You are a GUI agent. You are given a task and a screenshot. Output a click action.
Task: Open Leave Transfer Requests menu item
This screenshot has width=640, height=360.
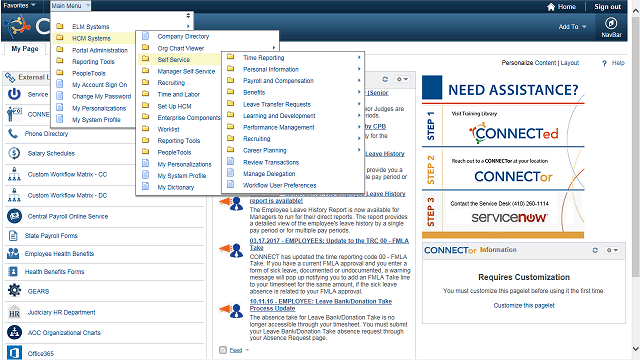point(277,104)
